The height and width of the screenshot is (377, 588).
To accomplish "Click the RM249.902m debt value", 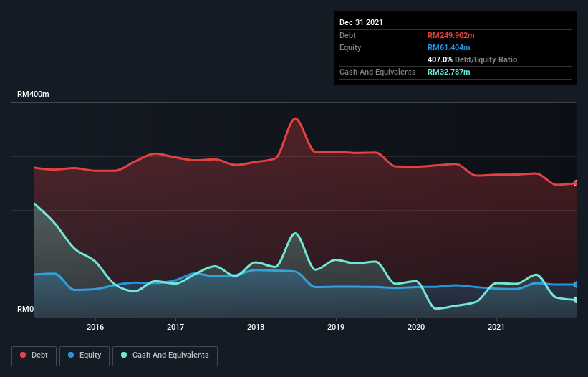I will coord(450,35).
